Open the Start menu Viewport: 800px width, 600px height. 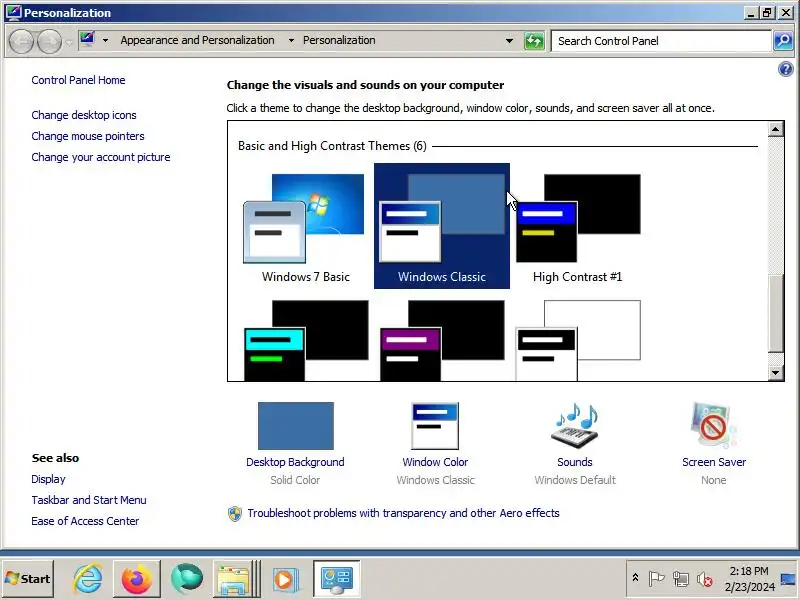click(x=28, y=579)
